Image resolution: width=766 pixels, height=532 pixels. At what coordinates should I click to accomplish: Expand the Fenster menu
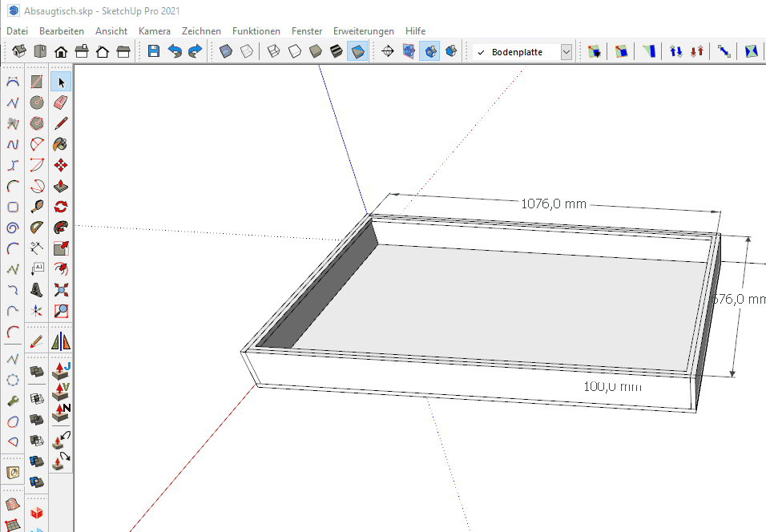point(306,31)
